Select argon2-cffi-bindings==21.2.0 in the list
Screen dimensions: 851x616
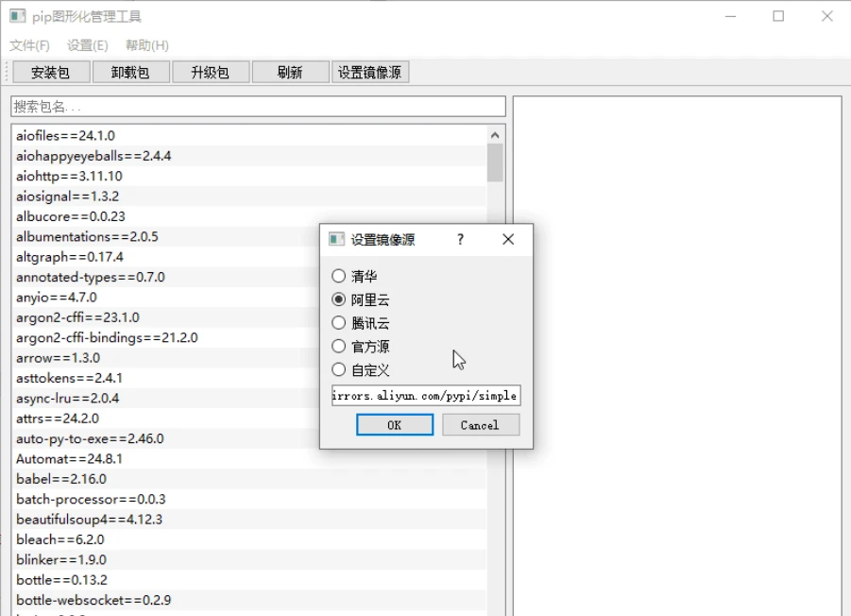click(x=165, y=337)
